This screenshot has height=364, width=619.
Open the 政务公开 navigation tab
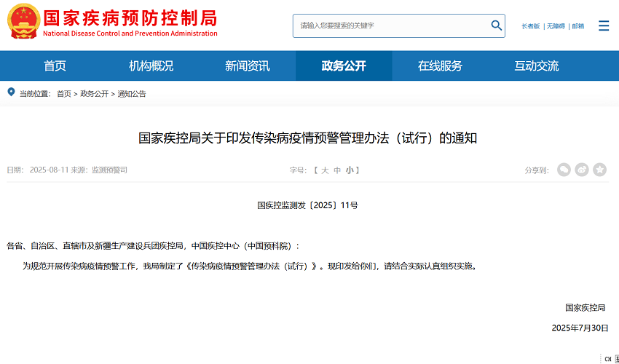click(x=344, y=66)
